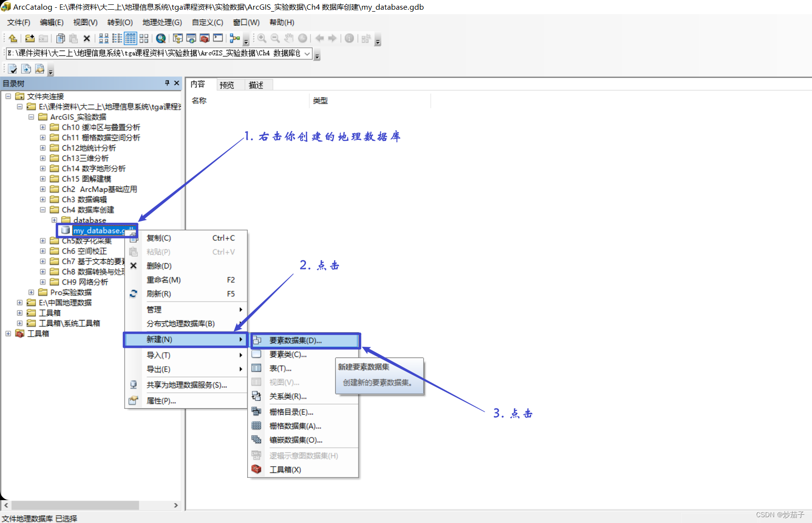
Task: Open the 导入(T) submenu
Action: pos(186,355)
